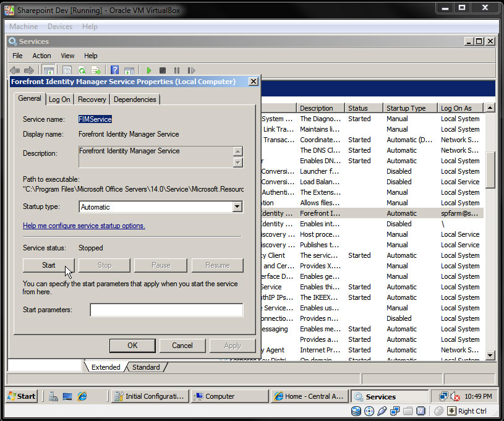Toggle Show/Hide Action Pane toolbar icon
504x421 pixels.
(129, 70)
